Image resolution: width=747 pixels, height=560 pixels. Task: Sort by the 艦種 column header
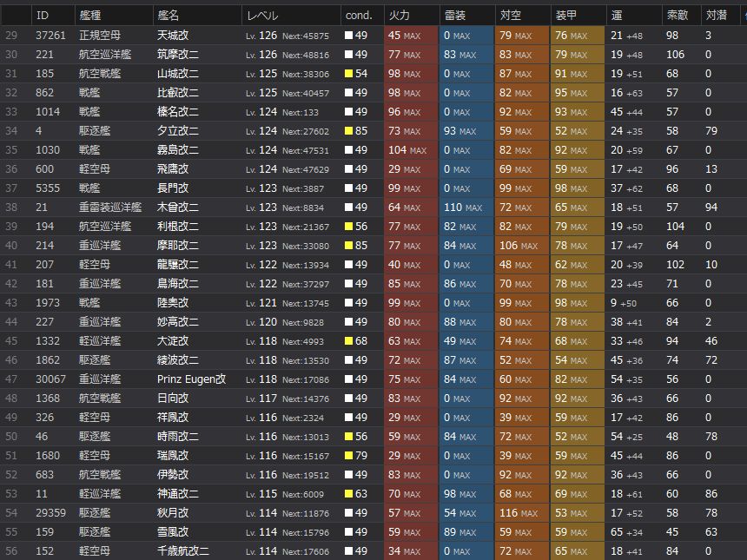click(114, 16)
